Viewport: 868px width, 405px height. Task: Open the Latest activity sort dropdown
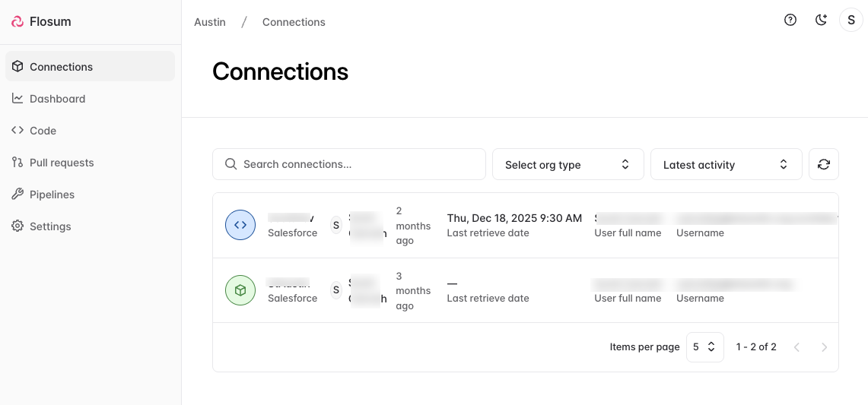[x=726, y=164]
